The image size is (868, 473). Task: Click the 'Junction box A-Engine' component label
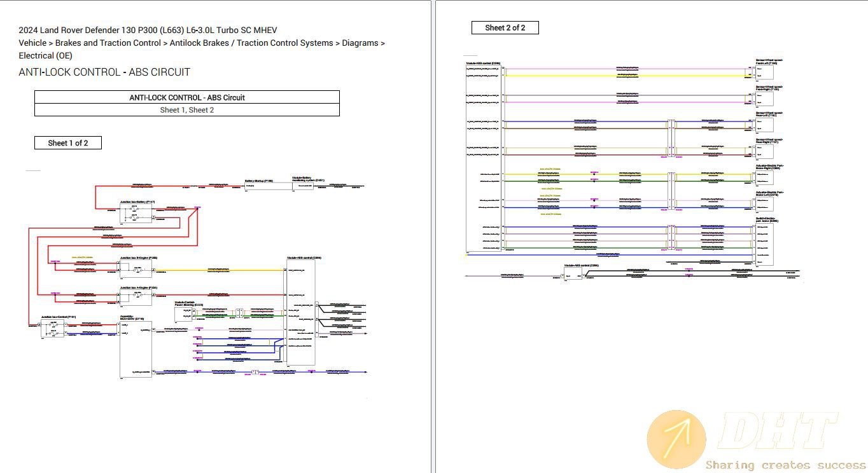pos(138,287)
